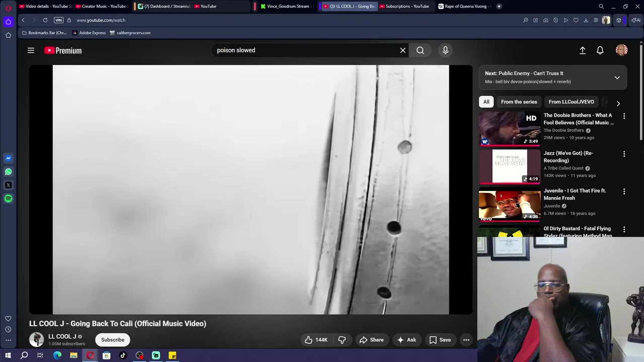Image resolution: width=644 pixels, height=362 pixels.
Task: Dislike the LL COOL J video
Action: click(342, 340)
